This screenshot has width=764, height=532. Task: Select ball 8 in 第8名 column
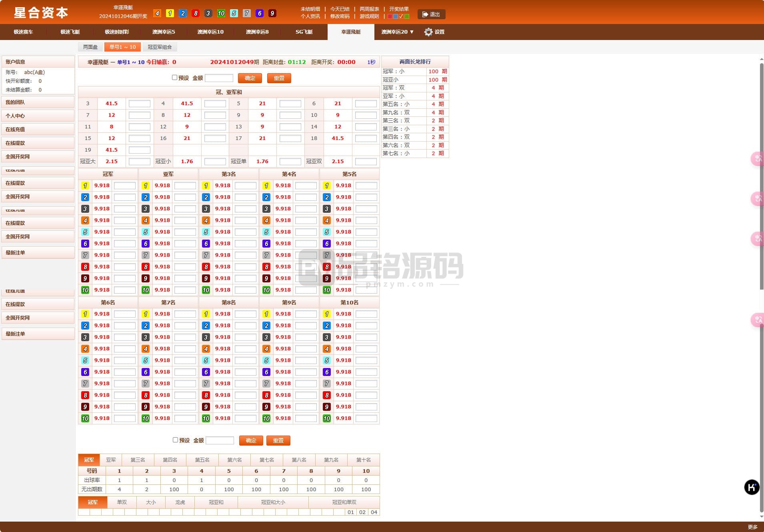(x=206, y=395)
